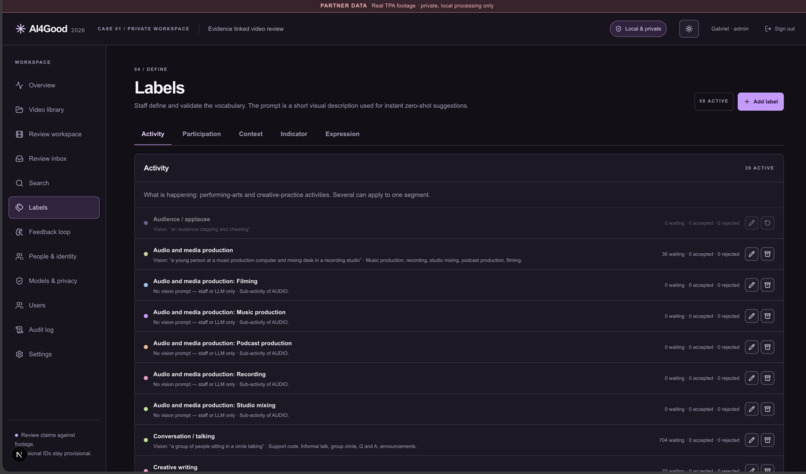This screenshot has height=474, width=806.
Task: Archive the Podcast production label
Action: coord(767,347)
